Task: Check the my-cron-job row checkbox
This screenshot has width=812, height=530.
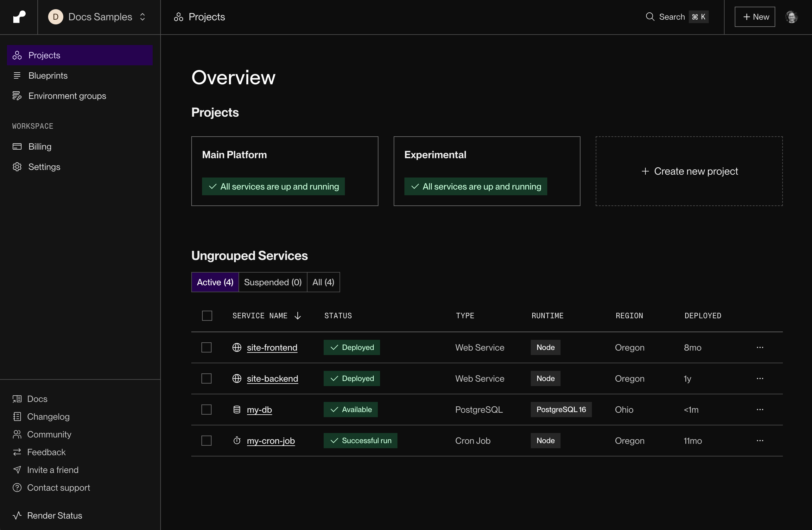Action: (x=206, y=441)
